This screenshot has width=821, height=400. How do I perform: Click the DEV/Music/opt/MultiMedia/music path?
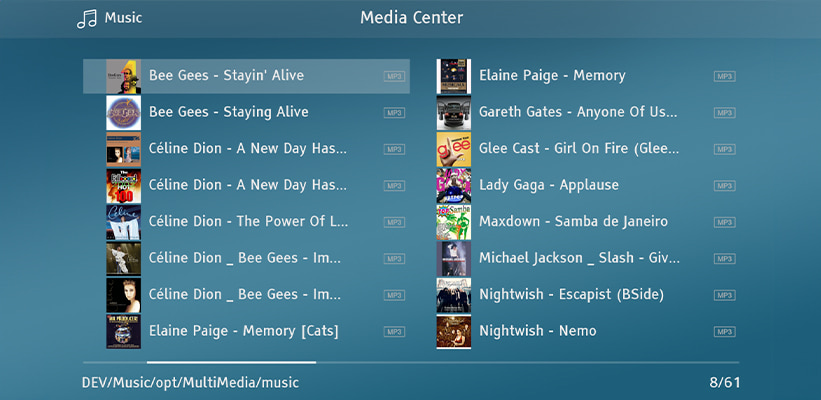pyautogui.click(x=190, y=382)
